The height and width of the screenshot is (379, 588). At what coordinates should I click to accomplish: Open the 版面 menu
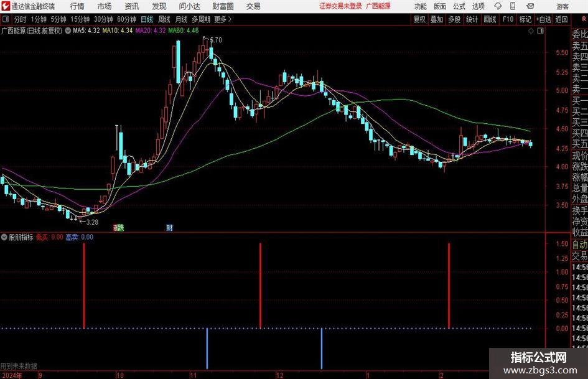[x=440, y=6]
